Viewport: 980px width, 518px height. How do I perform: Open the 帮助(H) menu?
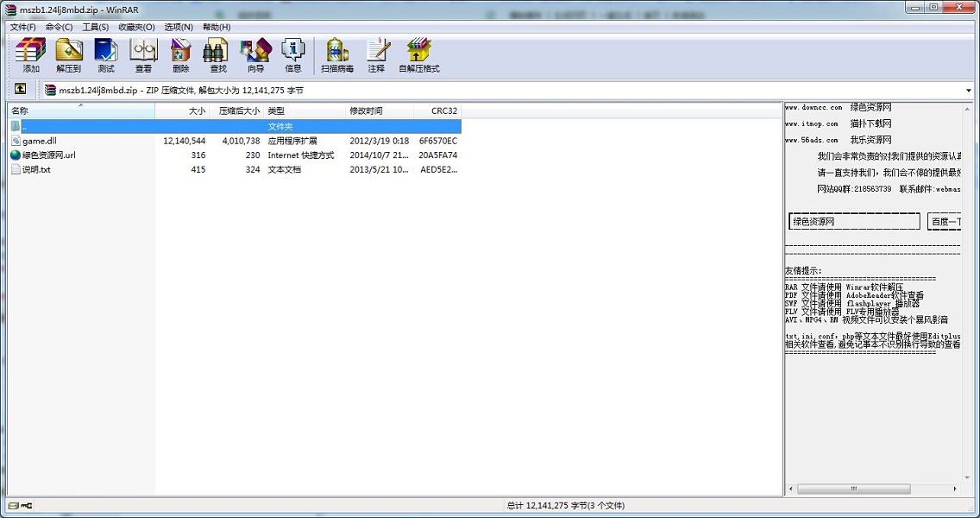[217, 27]
